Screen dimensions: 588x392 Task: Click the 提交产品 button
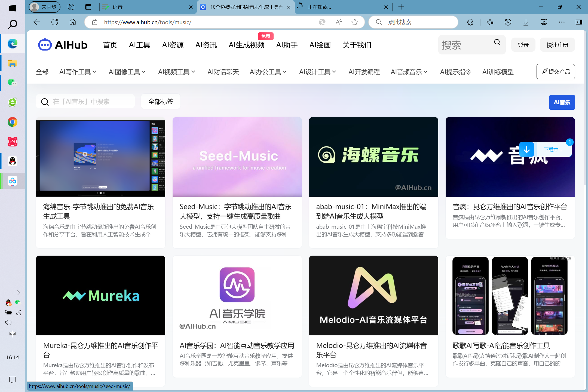tap(556, 72)
